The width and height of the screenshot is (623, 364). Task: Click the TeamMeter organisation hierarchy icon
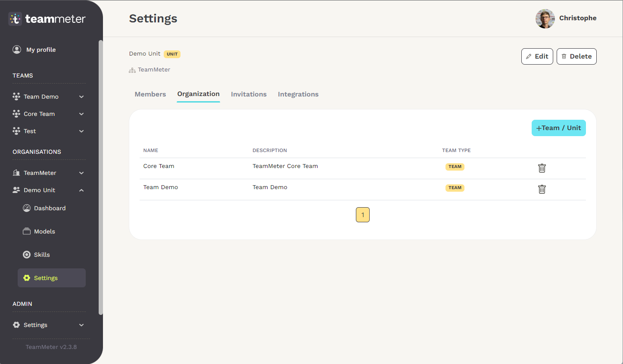click(x=132, y=69)
